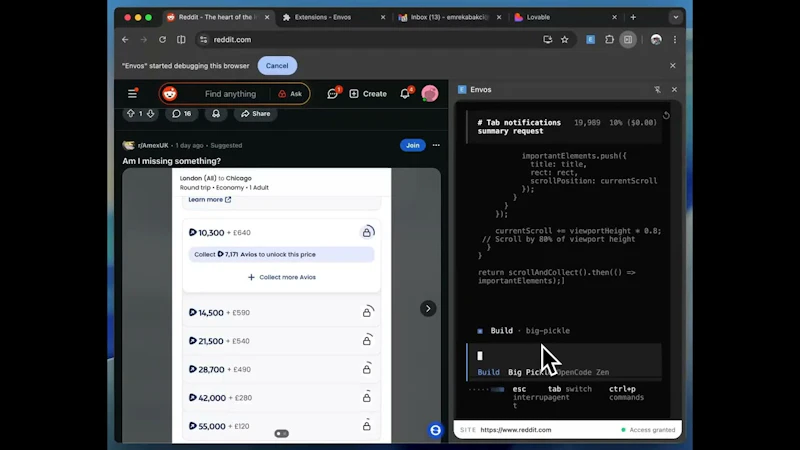The height and width of the screenshot is (450, 800).
Task: Open the tab search dropdown arrow
Action: click(676, 17)
